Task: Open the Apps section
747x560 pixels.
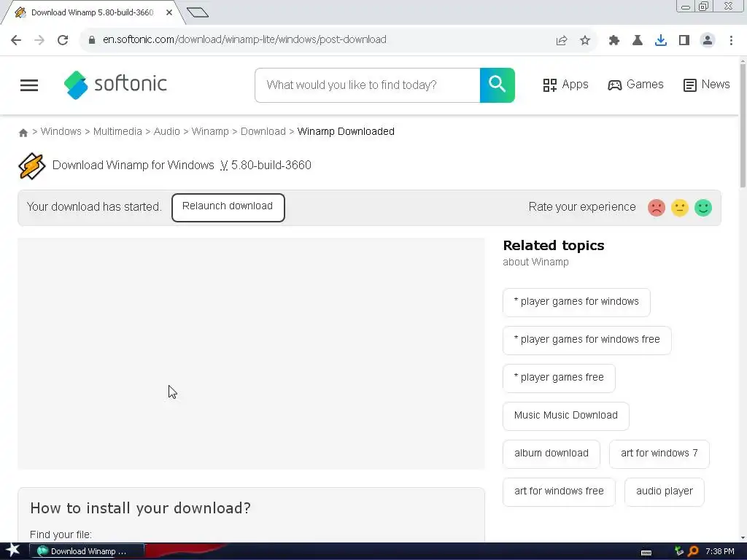Action: [565, 85]
